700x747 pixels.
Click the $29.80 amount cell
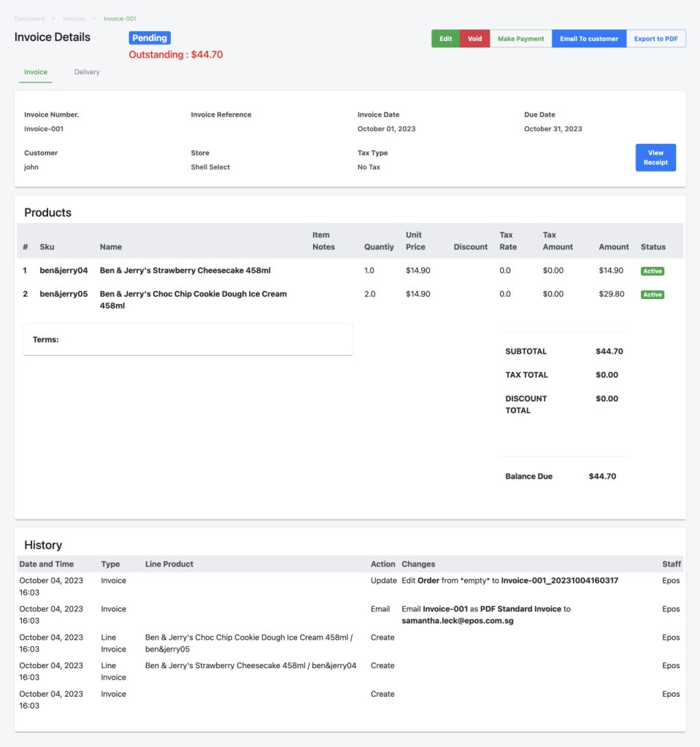coord(611,294)
